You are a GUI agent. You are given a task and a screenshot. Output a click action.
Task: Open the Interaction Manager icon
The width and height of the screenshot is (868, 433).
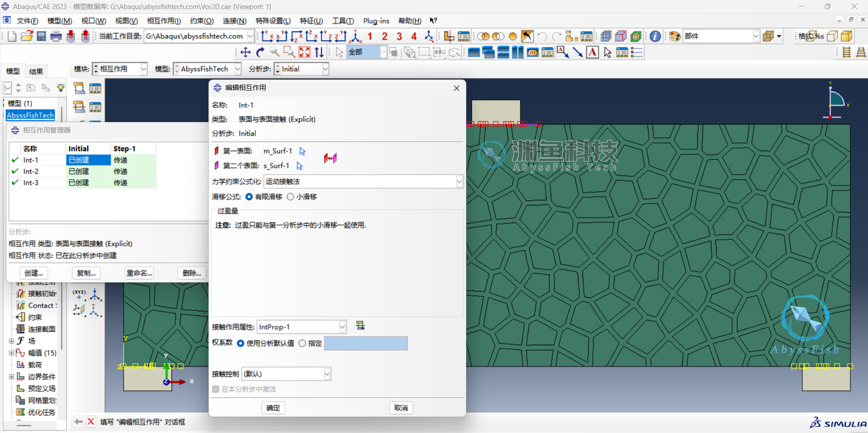pos(95,89)
